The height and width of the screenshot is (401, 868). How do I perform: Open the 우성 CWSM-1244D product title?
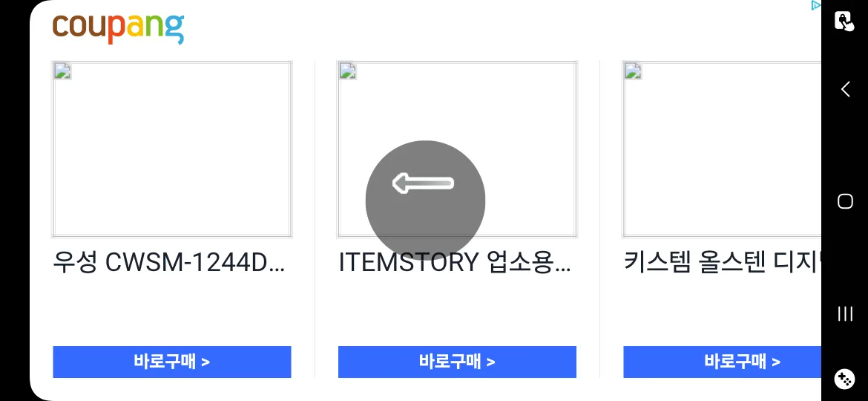click(x=169, y=263)
